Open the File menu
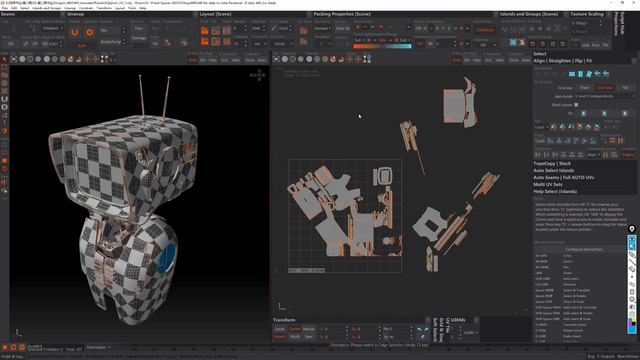This screenshot has width=640, height=360. click(x=5, y=8)
